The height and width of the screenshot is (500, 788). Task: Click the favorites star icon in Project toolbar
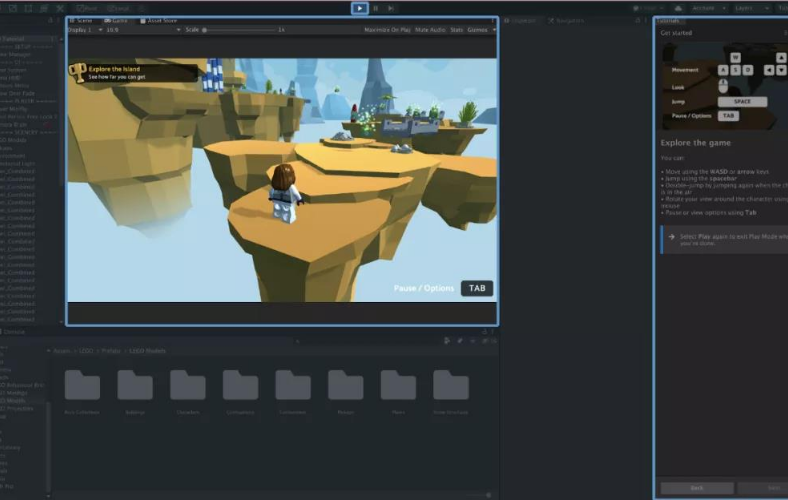pos(472,341)
